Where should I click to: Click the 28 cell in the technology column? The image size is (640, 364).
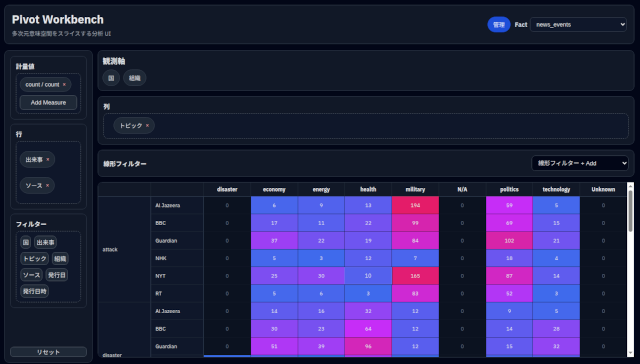coord(556,329)
